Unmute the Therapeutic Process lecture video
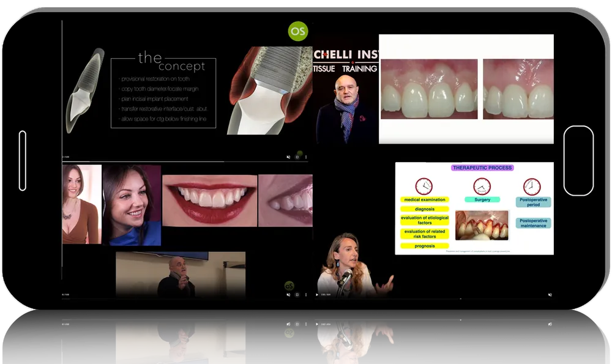Viewport: 612px width, 364px height. point(550,294)
